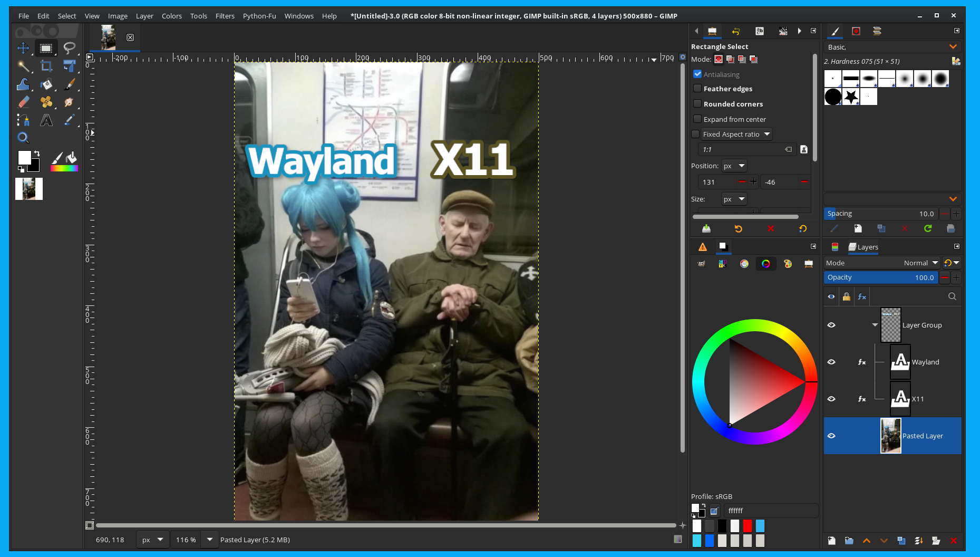The height and width of the screenshot is (557, 980).
Task: Save tool preset in Tool Options
Action: 706,228
